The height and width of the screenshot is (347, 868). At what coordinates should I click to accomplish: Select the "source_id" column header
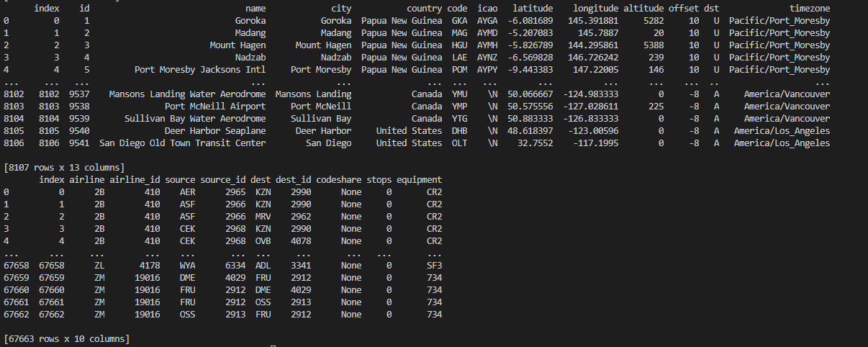(223, 180)
